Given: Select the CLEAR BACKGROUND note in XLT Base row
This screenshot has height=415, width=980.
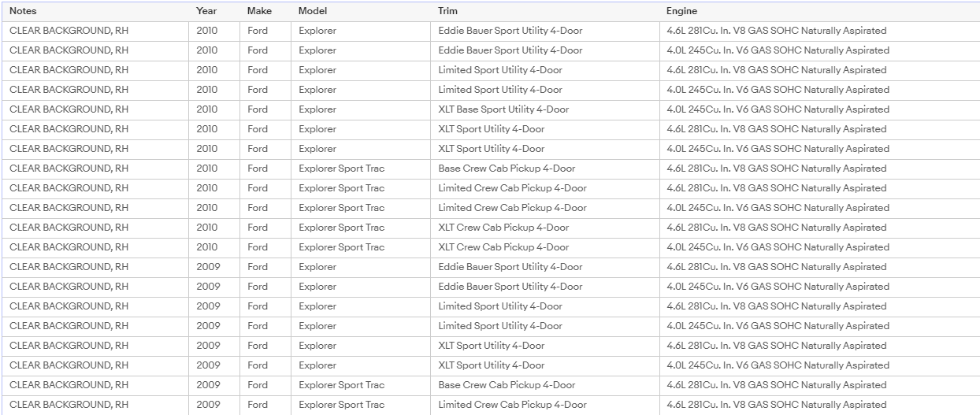Looking at the screenshot, I should tap(69, 109).
